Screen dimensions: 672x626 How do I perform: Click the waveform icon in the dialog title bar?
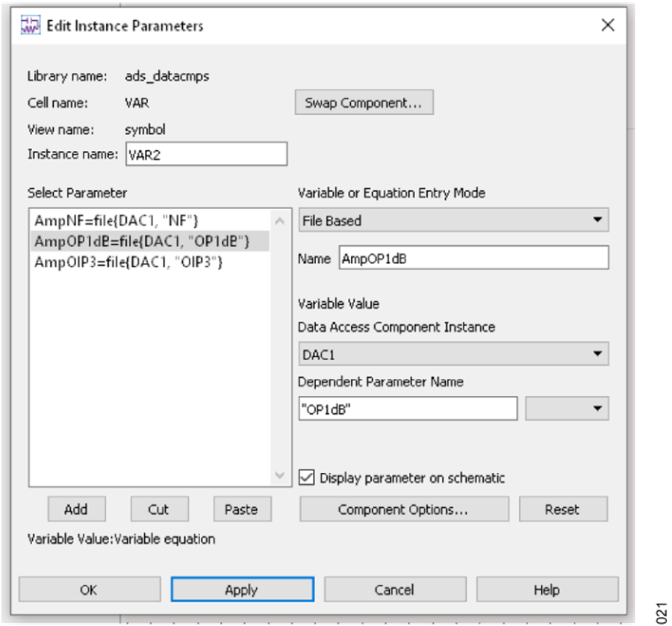(31, 25)
